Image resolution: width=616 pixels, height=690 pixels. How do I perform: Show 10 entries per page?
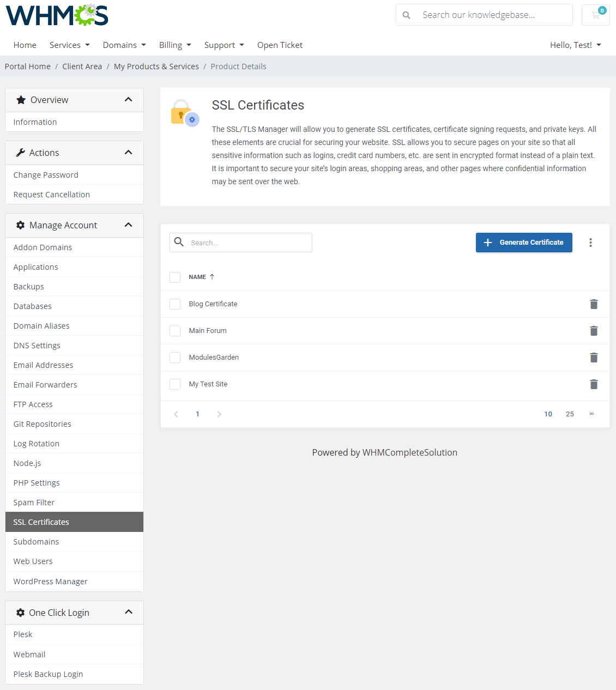coord(548,414)
